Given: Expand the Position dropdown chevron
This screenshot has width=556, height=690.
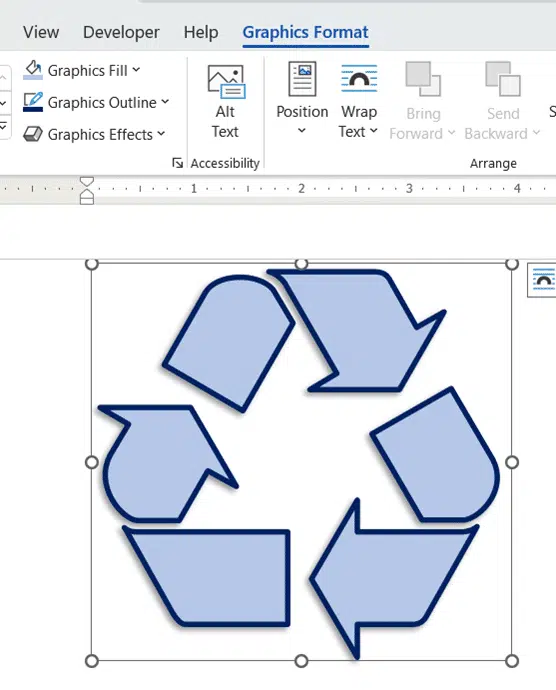Looking at the screenshot, I should [302, 130].
